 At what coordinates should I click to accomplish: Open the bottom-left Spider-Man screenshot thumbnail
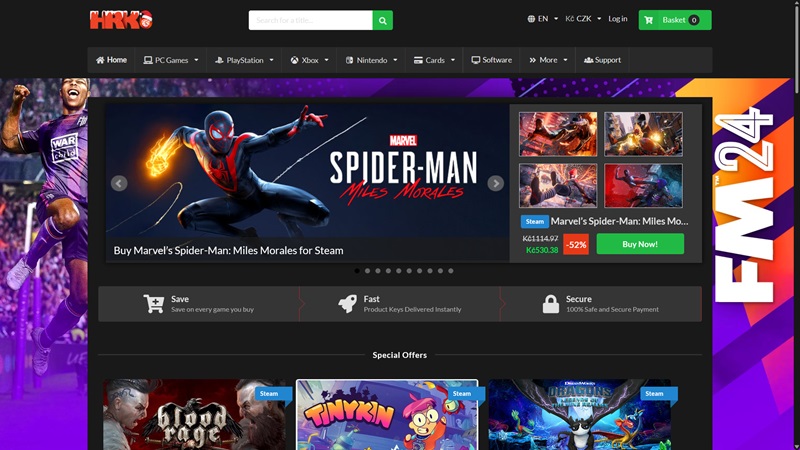coord(558,185)
